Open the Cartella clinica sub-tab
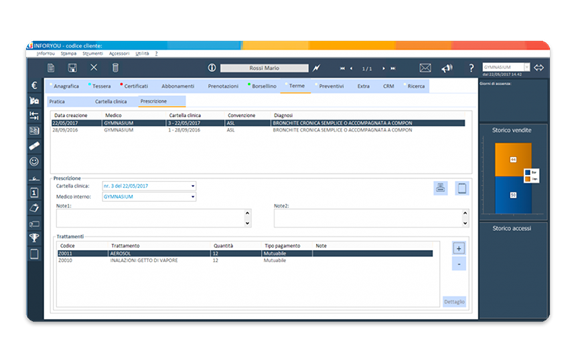Viewport: 576px width, 362px height. (111, 101)
